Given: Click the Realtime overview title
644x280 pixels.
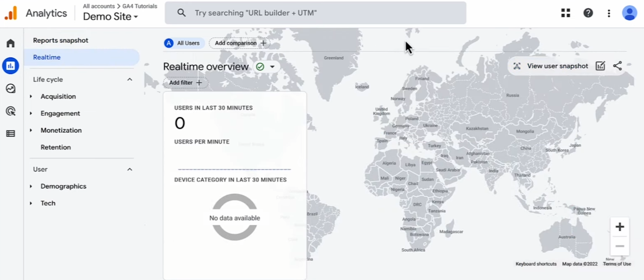Looking at the screenshot, I should [206, 67].
